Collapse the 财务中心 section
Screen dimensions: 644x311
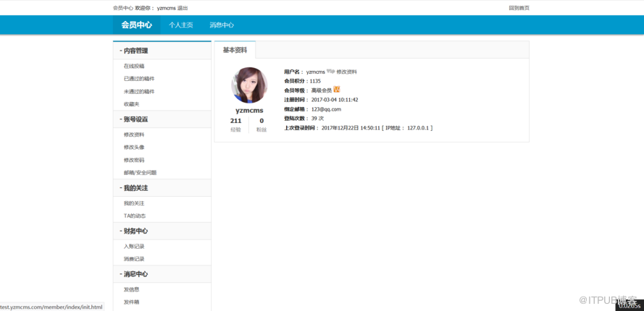(x=162, y=231)
